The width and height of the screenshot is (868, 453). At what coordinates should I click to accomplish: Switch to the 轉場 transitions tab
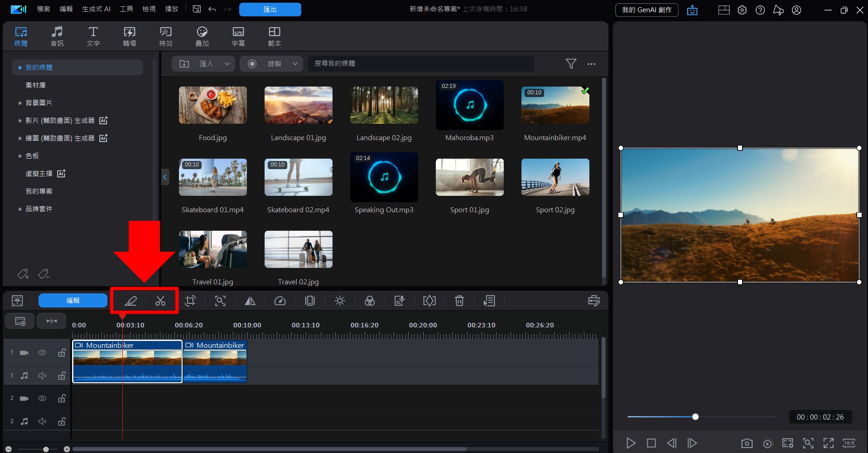(130, 36)
